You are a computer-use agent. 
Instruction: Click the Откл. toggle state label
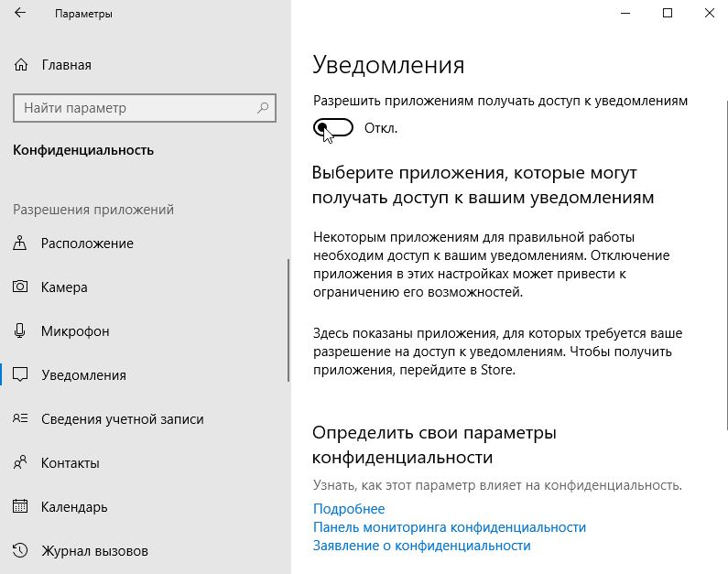(x=381, y=128)
